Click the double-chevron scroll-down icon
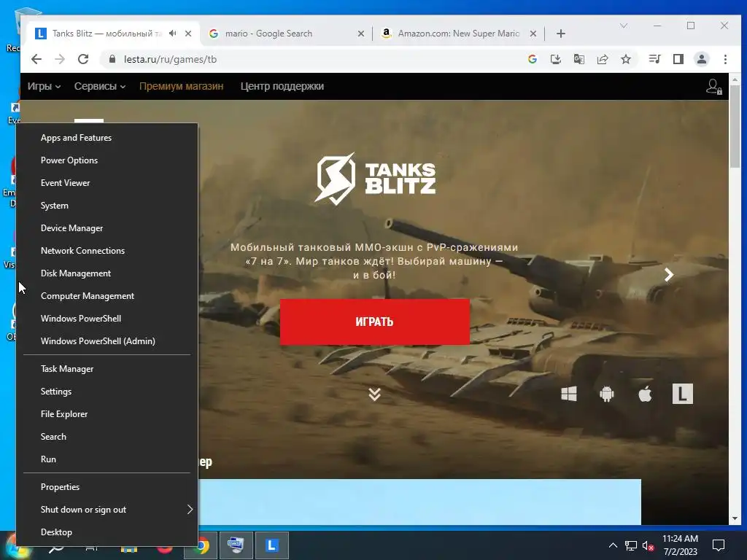 click(374, 394)
